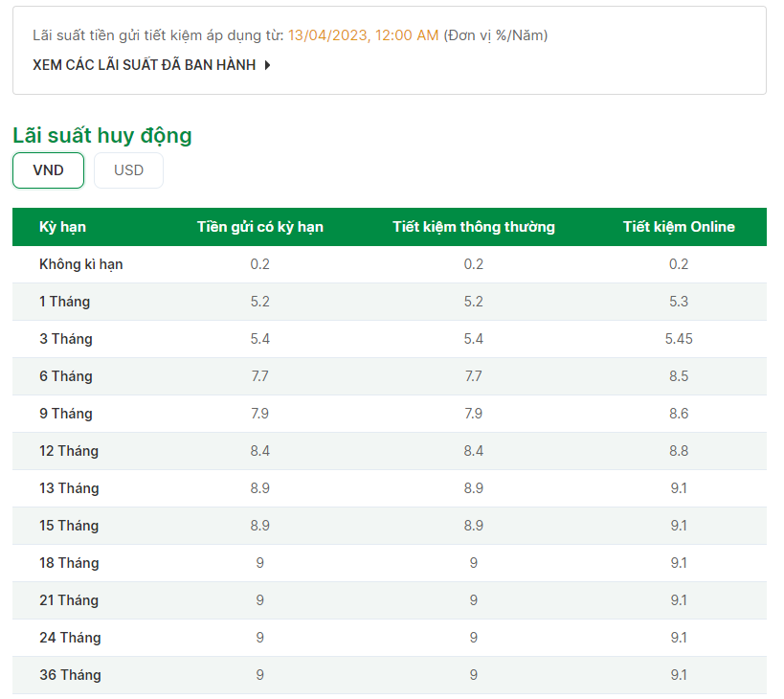Image resolution: width=784 pixels, height=699 pixels.
Task: Switch to the USD currency tab
Action: (128, 170)
